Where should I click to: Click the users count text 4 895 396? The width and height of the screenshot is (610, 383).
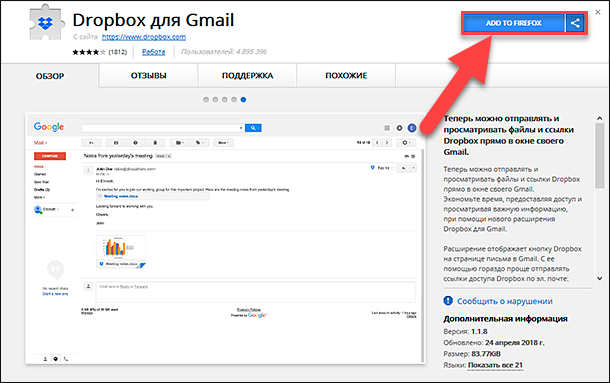[251, 52]
